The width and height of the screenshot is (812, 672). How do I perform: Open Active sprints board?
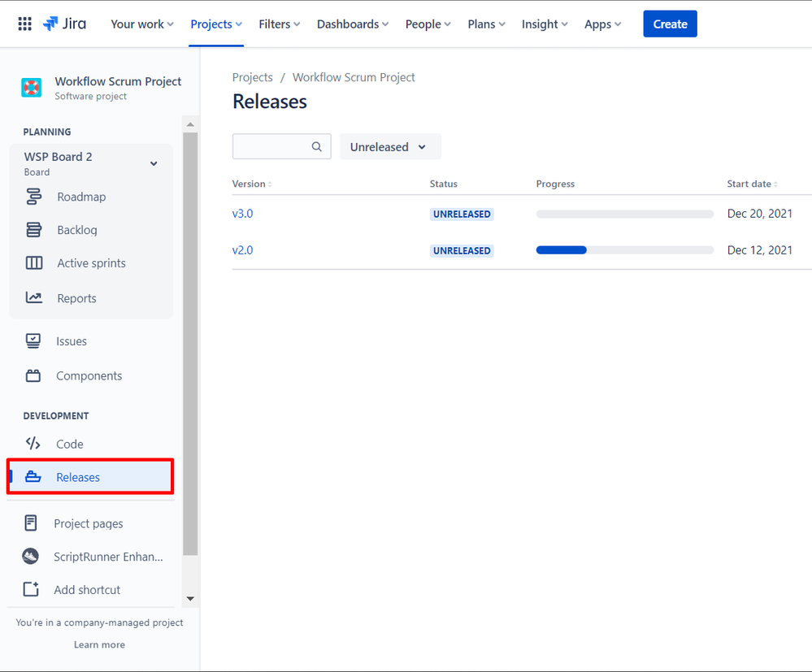(x=91, y=263)
